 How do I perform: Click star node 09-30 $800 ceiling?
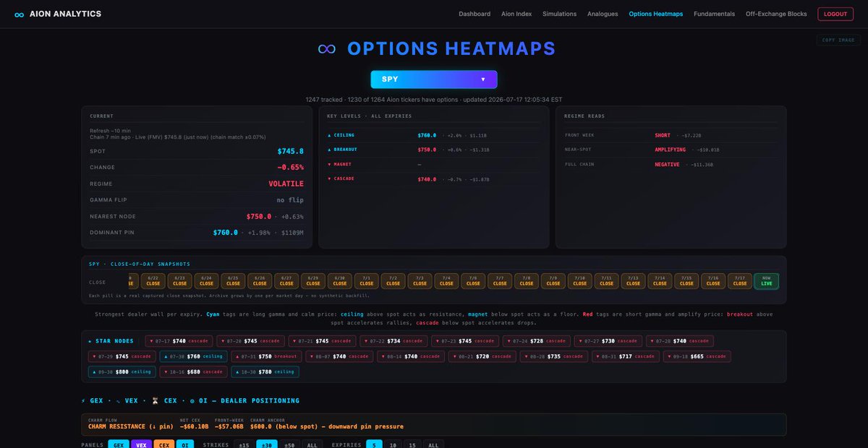point(122,371)
